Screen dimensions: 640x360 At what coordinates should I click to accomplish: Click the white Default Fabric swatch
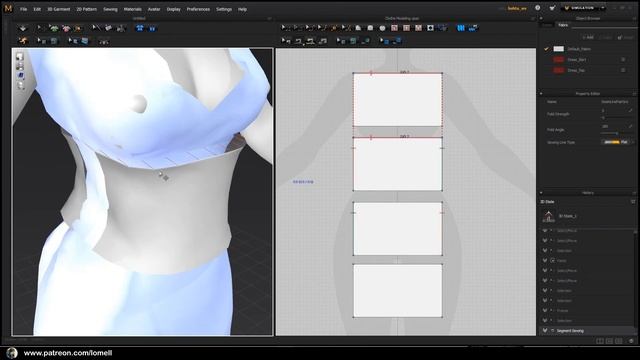point(558,49)
